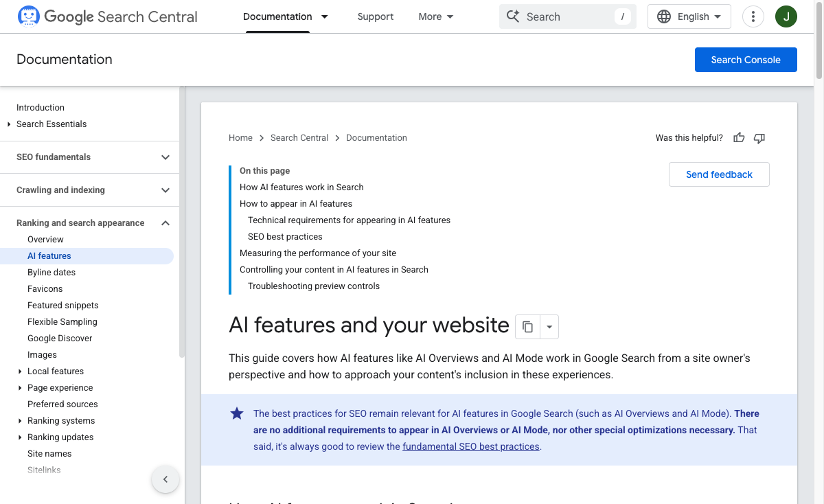Open Site names in the sidebar
This screenshot has height=504, width=824.
pyautogui.click(x=49, y=454)
